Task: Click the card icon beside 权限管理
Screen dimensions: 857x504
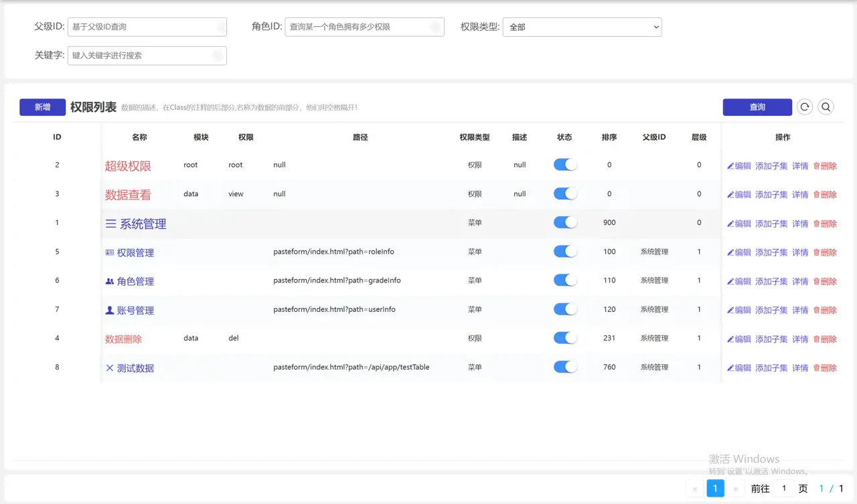Action: coord(110,252)
